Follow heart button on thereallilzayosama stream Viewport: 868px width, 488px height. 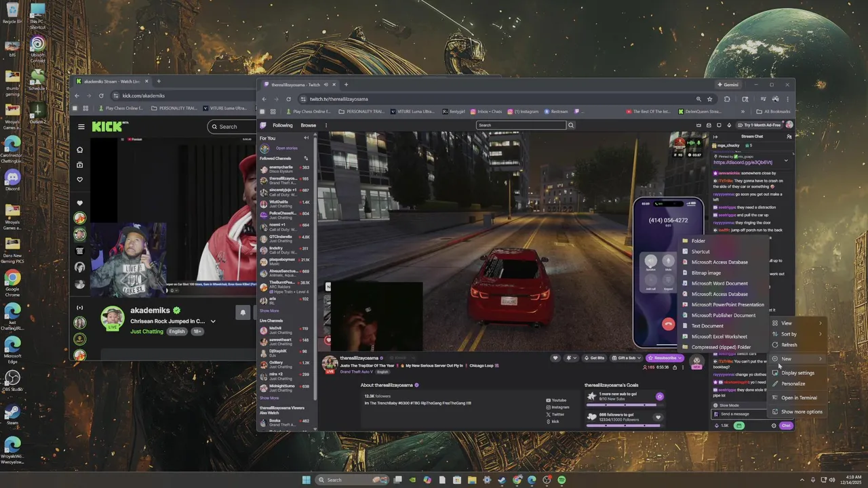(x=555, y=358)
